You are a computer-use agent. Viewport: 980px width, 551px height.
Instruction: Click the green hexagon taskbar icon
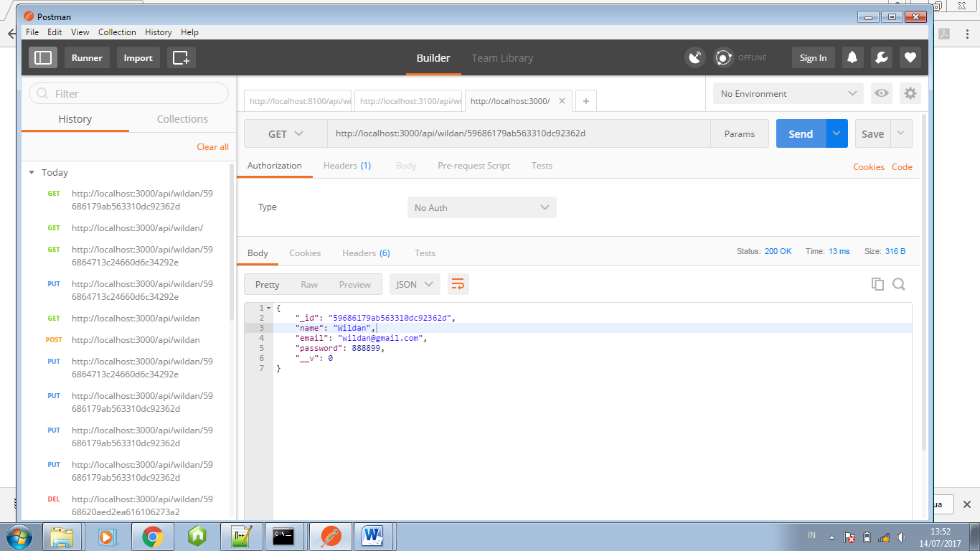[197, 536]
